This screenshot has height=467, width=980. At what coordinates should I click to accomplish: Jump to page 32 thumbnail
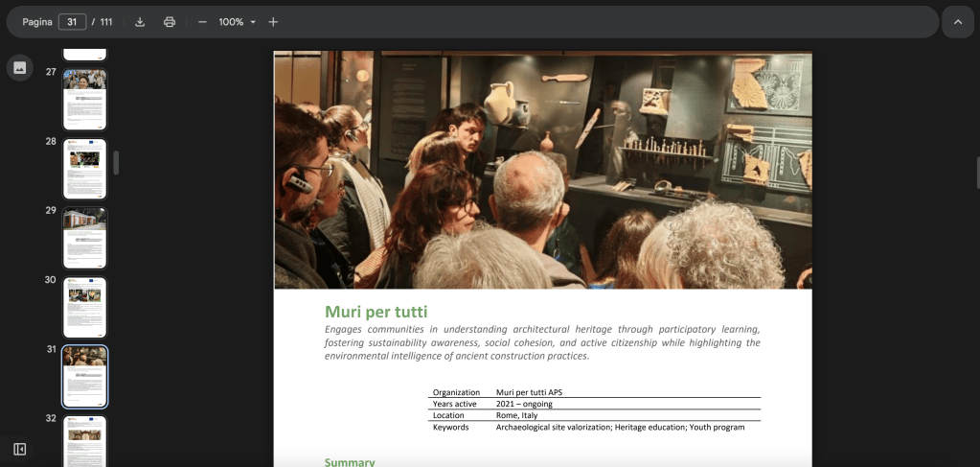(84, 441)
